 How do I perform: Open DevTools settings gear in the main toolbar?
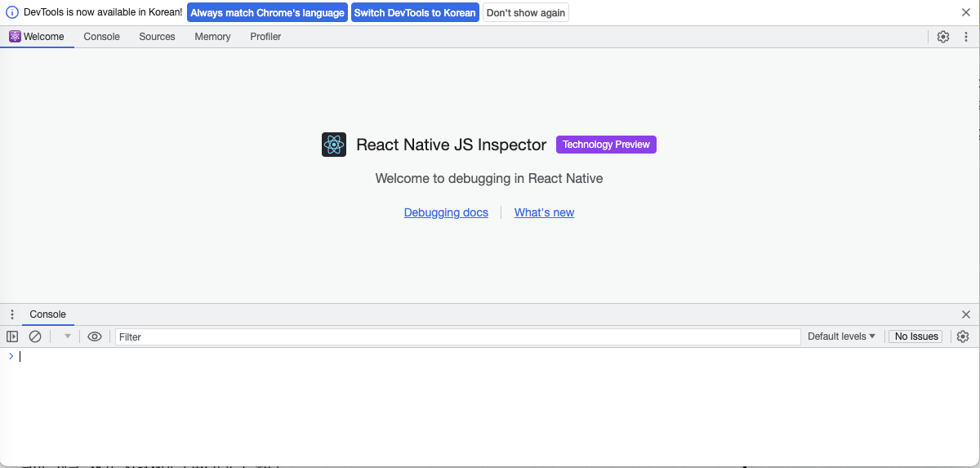click(x=943, y=37)
